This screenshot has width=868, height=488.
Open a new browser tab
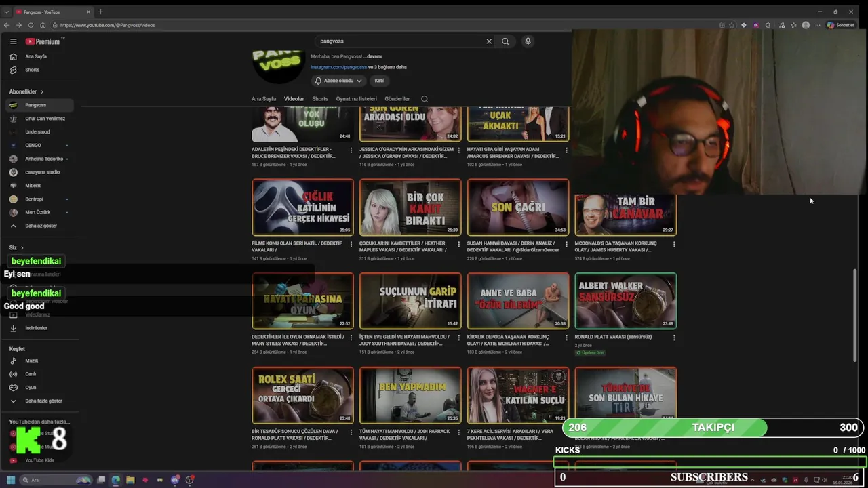pyautogui.click(x=100, y=12)
